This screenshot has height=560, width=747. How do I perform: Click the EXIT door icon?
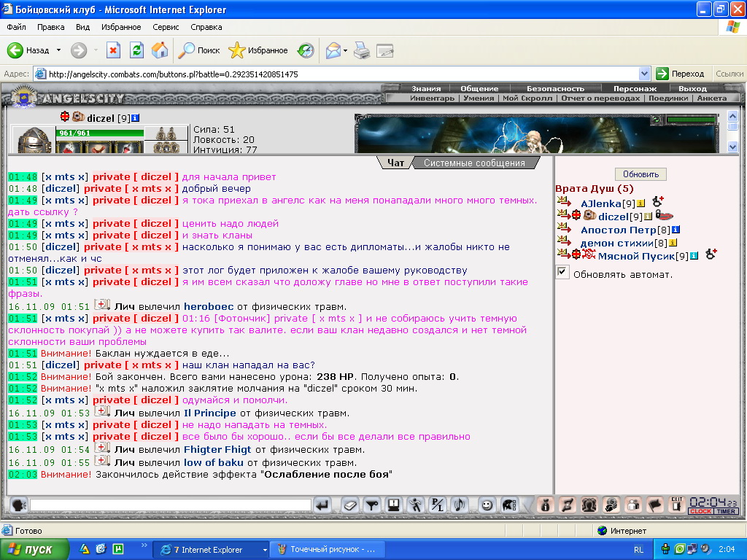click(677, 505)
